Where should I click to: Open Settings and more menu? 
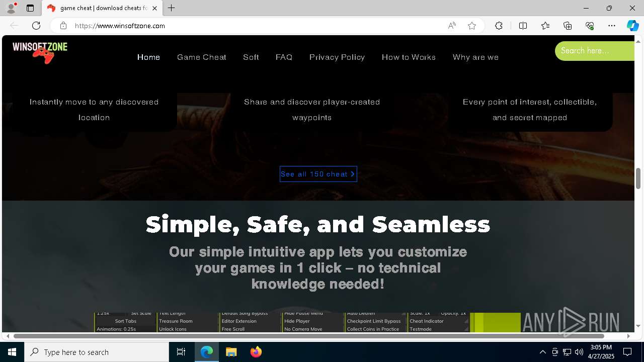point(612,26)
